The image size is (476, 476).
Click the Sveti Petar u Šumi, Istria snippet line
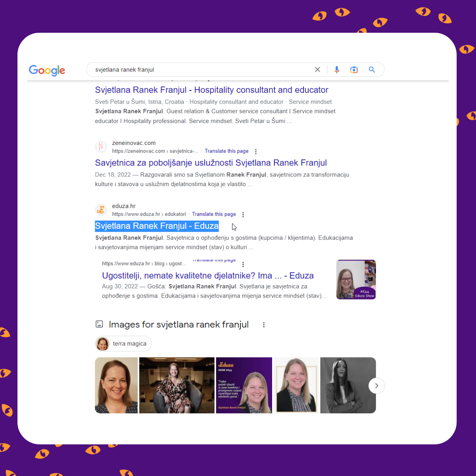tap(213, 102)
